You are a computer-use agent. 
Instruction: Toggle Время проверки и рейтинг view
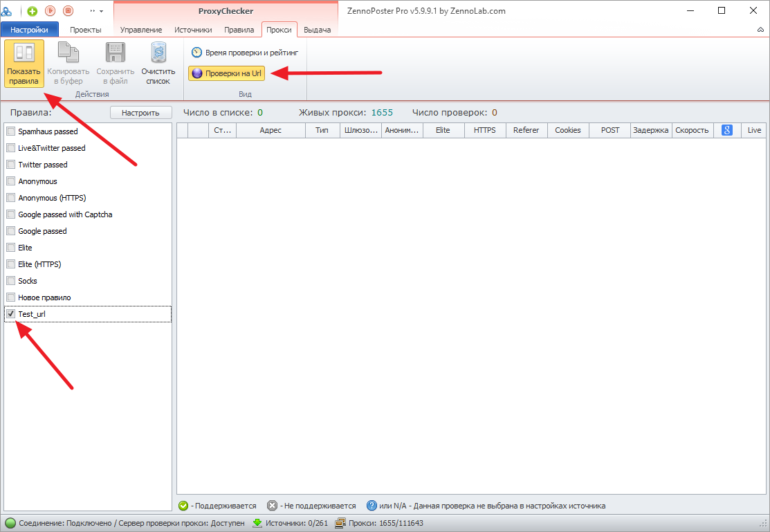[244, 53]
